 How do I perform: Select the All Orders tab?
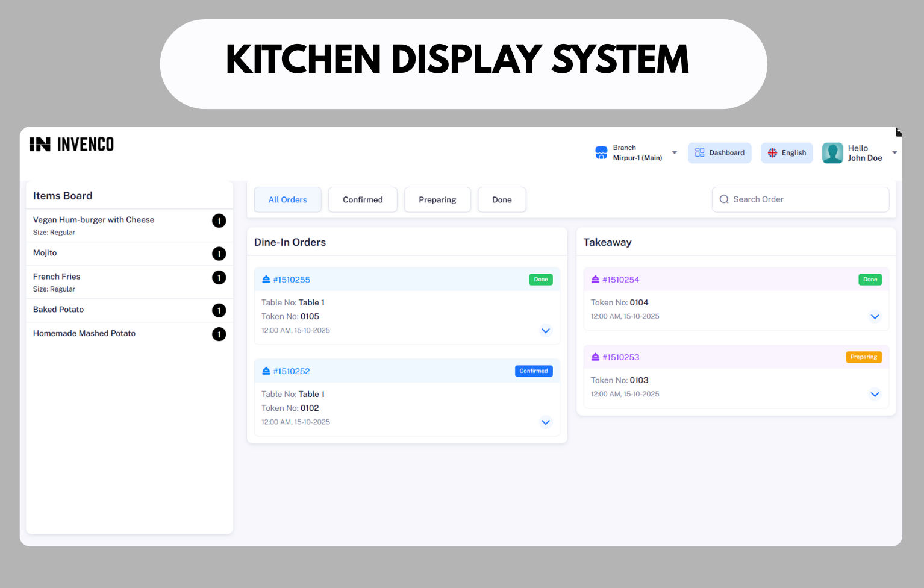(287, 200)
